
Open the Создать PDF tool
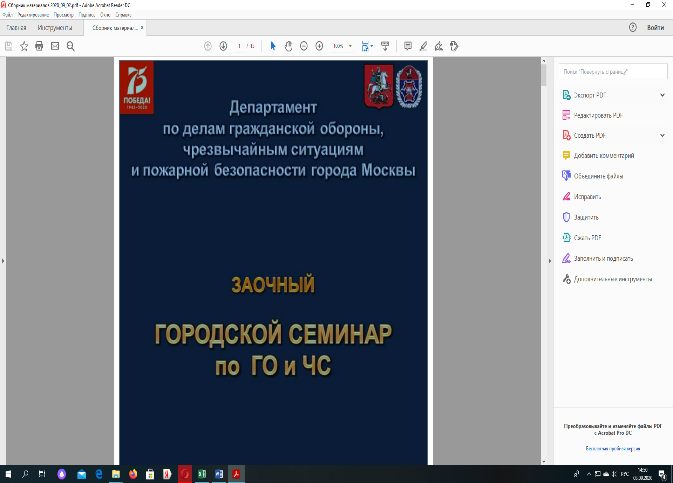point(589,135)
